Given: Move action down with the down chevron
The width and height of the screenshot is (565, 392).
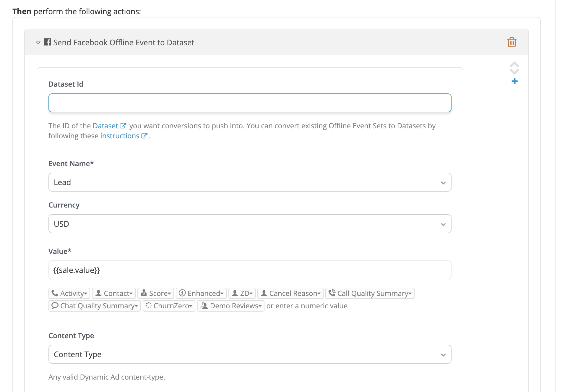Looking at the screenshot, I should (x=514, y=72).
